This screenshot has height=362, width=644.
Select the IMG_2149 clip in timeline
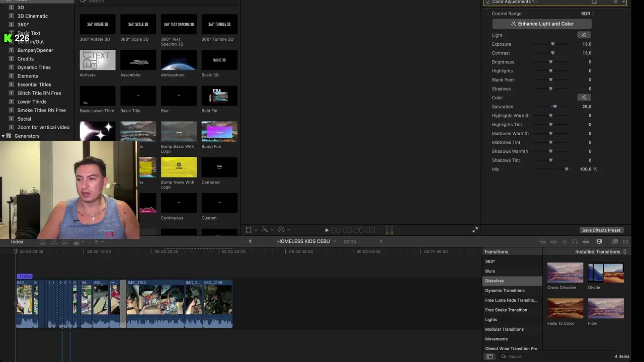click(x=218, y=304)
